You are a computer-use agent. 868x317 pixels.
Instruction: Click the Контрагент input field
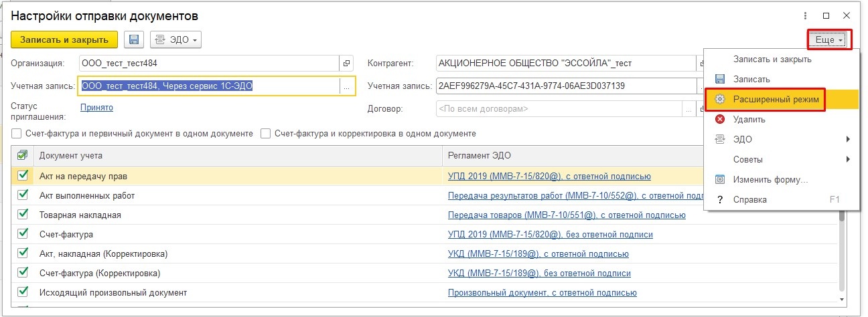[x=563, y=64]
